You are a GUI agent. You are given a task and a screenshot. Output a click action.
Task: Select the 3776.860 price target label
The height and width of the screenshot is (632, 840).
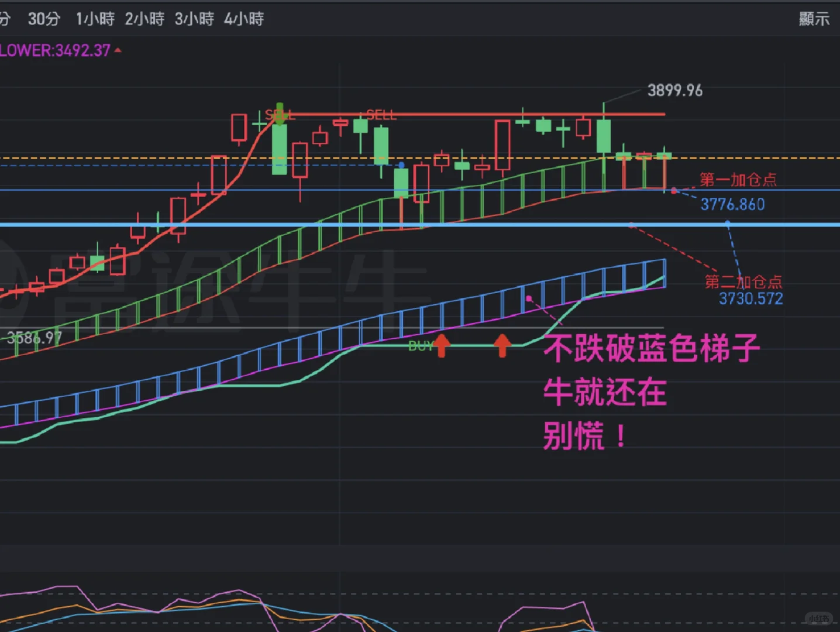(733, 204)
